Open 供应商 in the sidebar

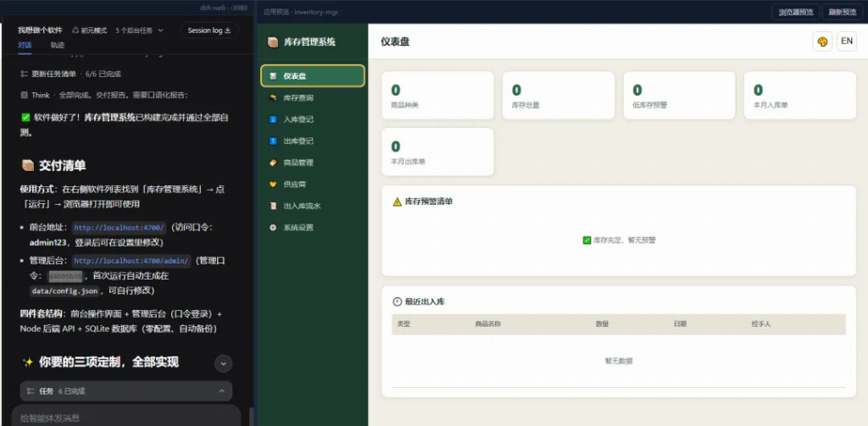312,185
